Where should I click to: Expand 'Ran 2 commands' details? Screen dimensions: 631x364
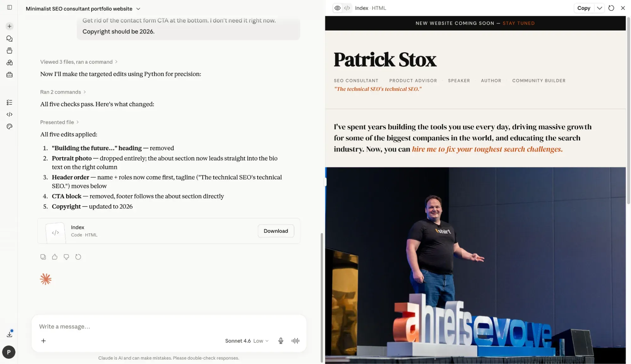[63, 92]
